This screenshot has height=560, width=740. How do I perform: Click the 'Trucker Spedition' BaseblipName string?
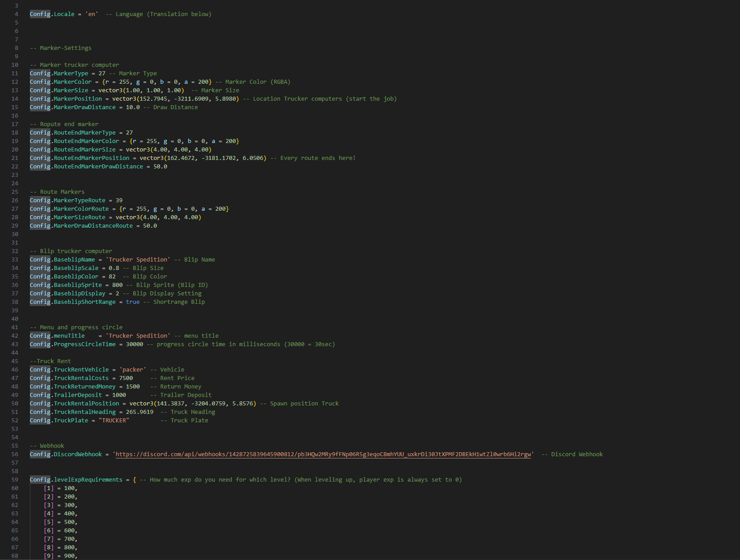(x=138, y=260)
